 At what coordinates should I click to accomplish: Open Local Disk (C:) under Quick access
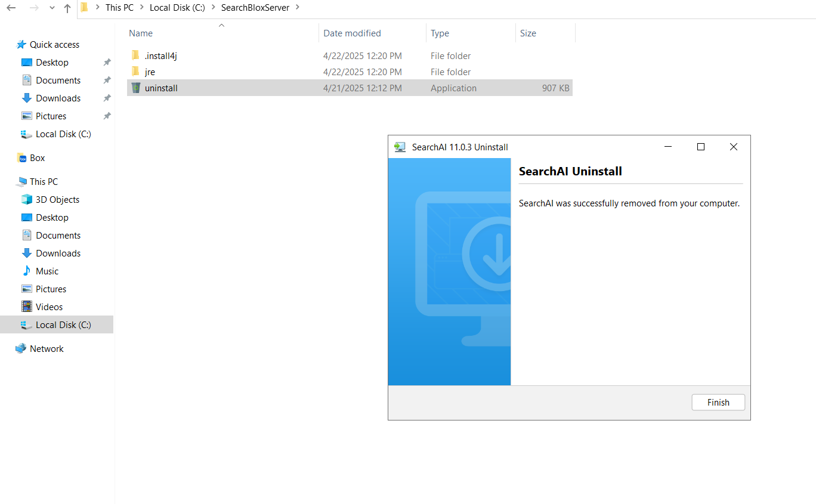[x=63, y=134]
